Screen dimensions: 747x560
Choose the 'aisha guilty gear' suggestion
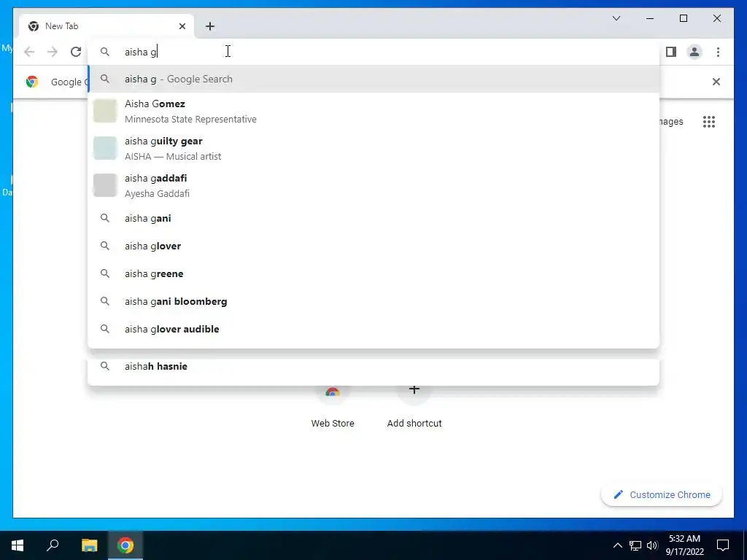click(x=373, y=148)
